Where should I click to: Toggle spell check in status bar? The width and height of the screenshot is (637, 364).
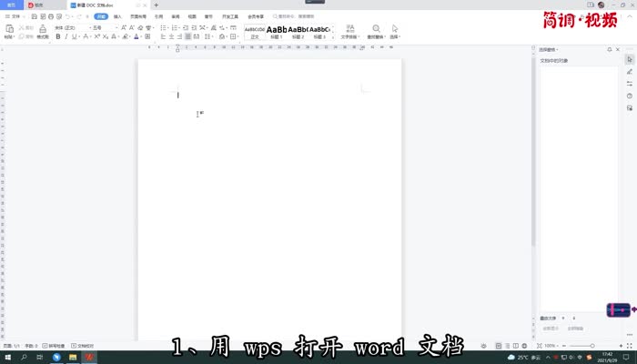point(53,346)
